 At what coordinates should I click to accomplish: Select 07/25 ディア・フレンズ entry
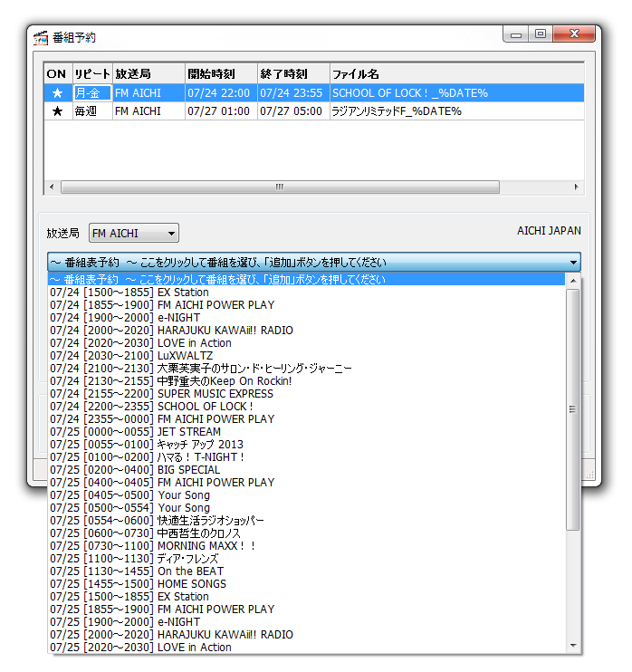click(x=306, y=559)
